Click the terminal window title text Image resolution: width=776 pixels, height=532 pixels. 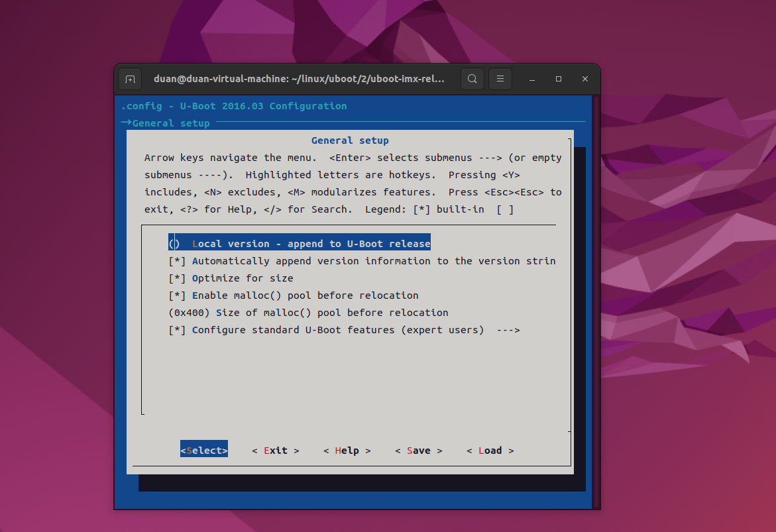[x=299, y=80]
